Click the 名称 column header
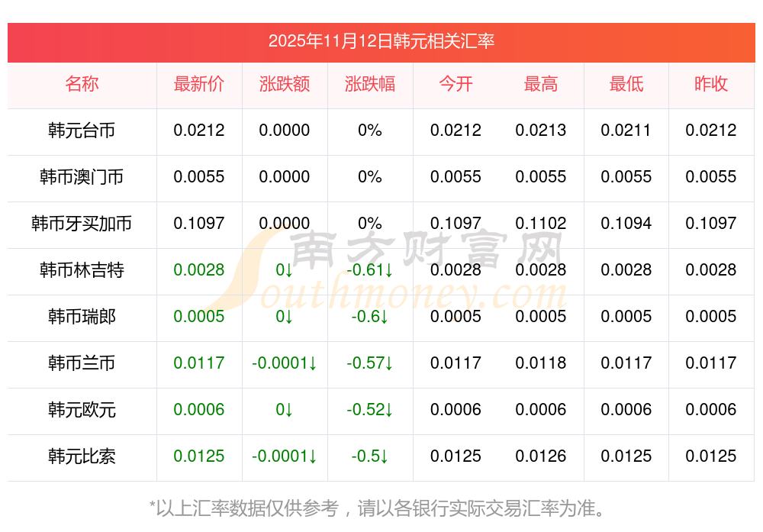This screenshot has height=532, width=763. pos(82,84)
